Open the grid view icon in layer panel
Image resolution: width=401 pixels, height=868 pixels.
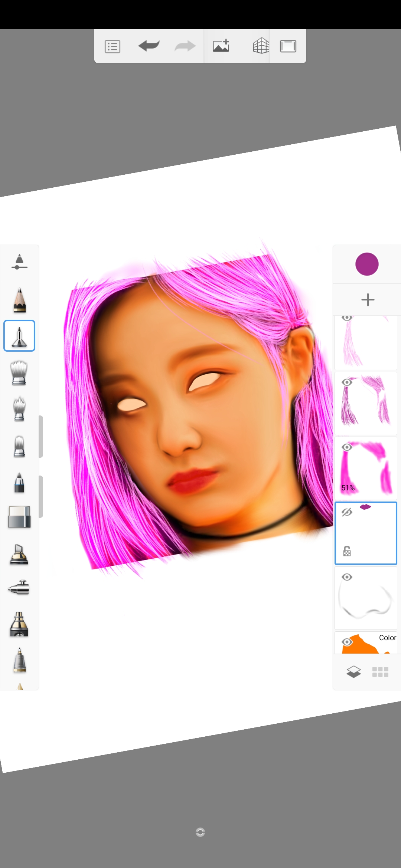pyautogui.click(x=380, y=672)
